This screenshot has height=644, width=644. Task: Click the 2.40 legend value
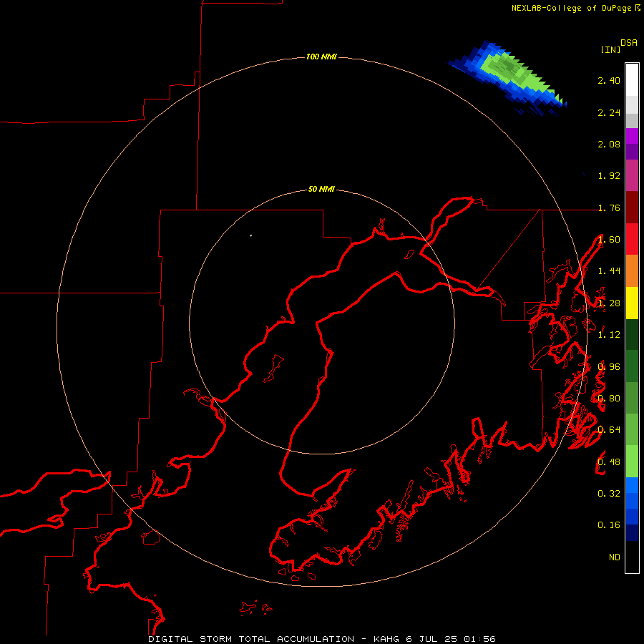pyautogui.click(x=609, y=80)
